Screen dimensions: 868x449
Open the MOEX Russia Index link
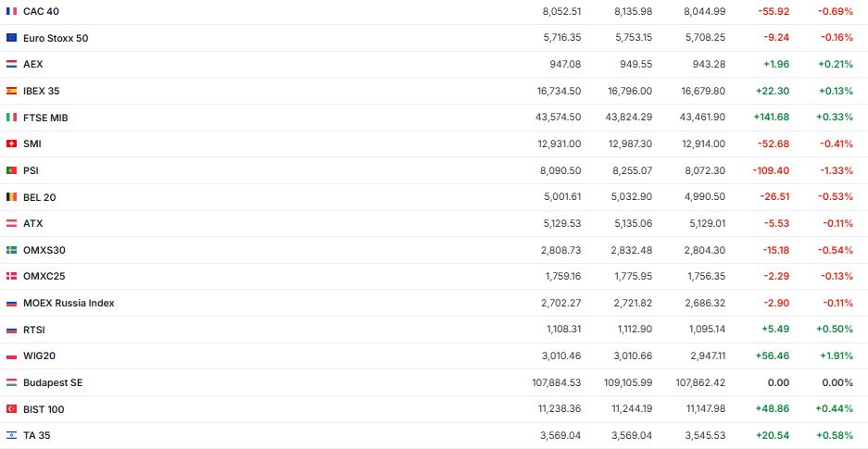pyautogui.click(x=69, y=303)
